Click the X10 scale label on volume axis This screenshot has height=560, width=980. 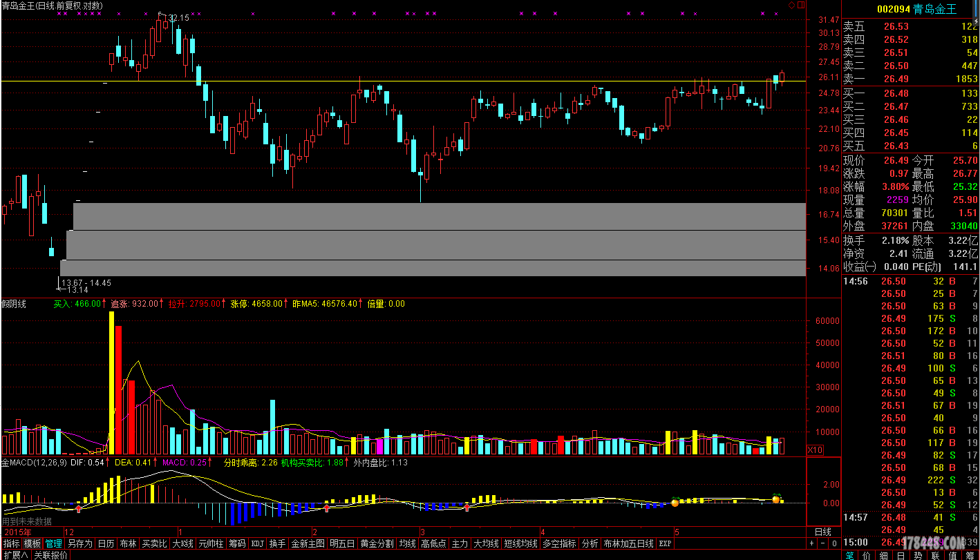click(816, 450)
